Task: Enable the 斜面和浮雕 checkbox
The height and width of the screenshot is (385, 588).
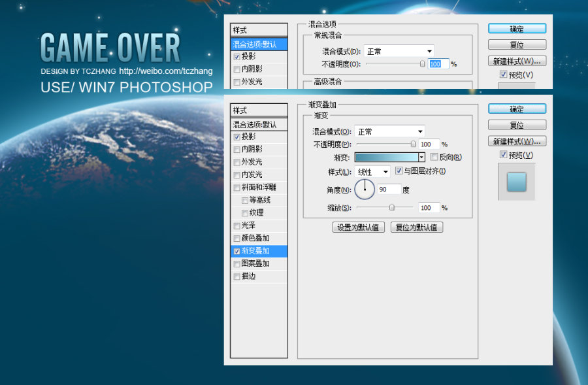Action: (237, 188)
